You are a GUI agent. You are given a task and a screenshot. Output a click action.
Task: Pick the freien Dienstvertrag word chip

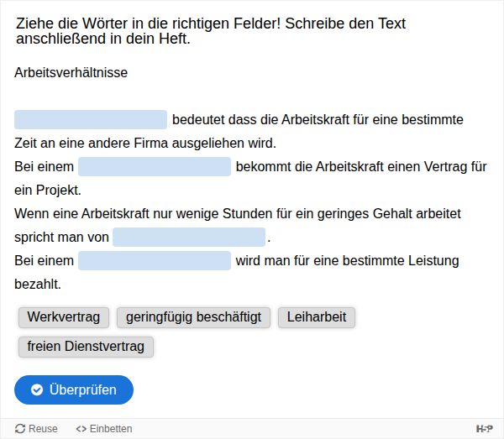pos(86,346)
